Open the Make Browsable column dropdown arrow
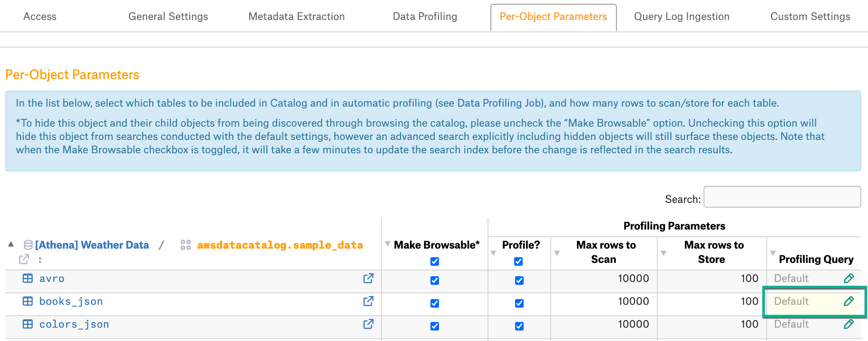 (388, 244)
